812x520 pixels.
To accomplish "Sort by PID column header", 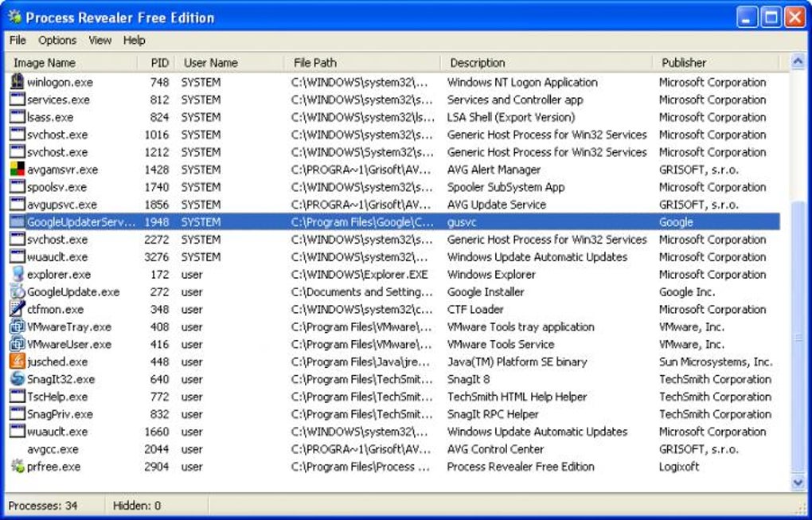I will click(x=156, y=63).
